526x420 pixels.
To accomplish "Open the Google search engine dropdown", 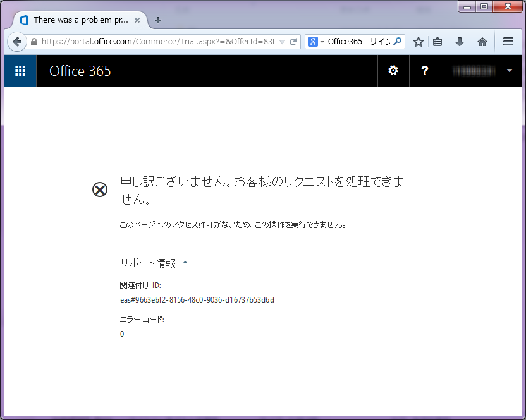I will click(x=315, y=42).
